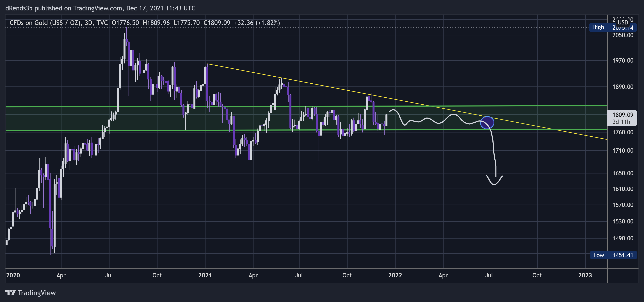
Task: Click the H1809.96 high value in legend
Action: [x=156, y=23]
